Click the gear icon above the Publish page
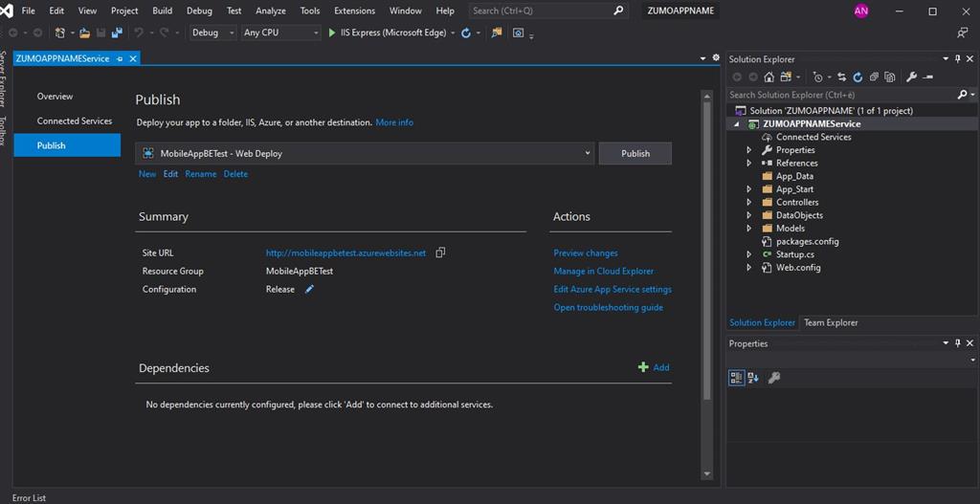Screen dimensions: 980x504 point(716,57)
